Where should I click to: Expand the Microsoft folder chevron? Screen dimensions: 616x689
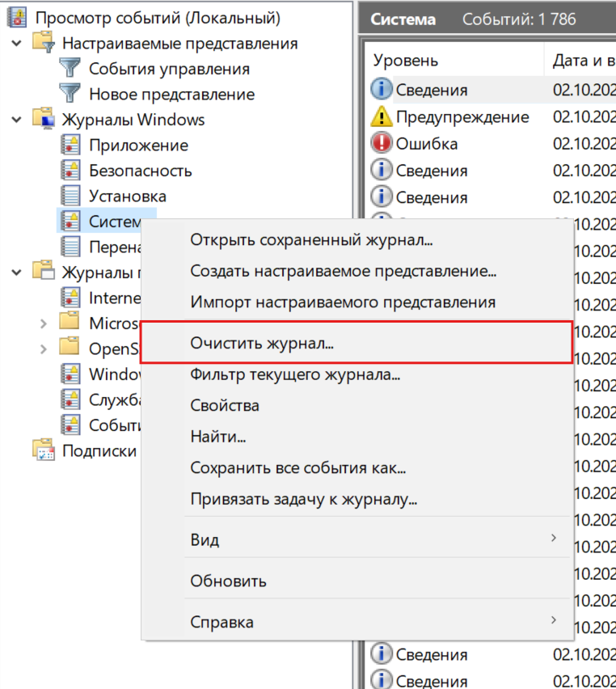(x=44, y=323)
